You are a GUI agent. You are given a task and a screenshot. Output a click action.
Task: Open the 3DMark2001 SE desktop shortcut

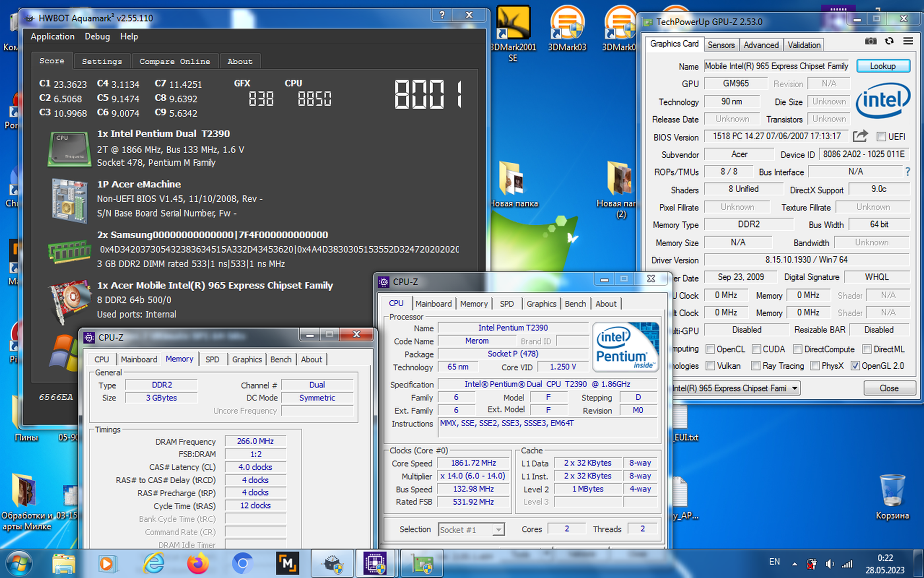[513, 35]
